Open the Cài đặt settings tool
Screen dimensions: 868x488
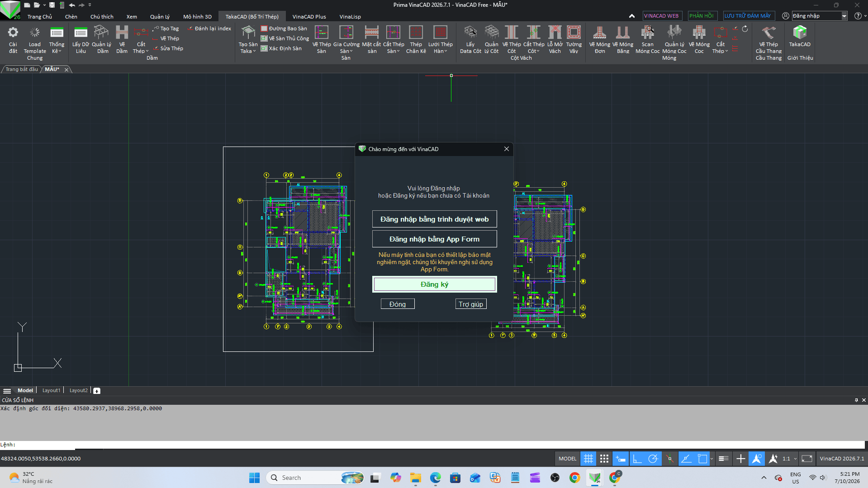[x=13, y=39]
